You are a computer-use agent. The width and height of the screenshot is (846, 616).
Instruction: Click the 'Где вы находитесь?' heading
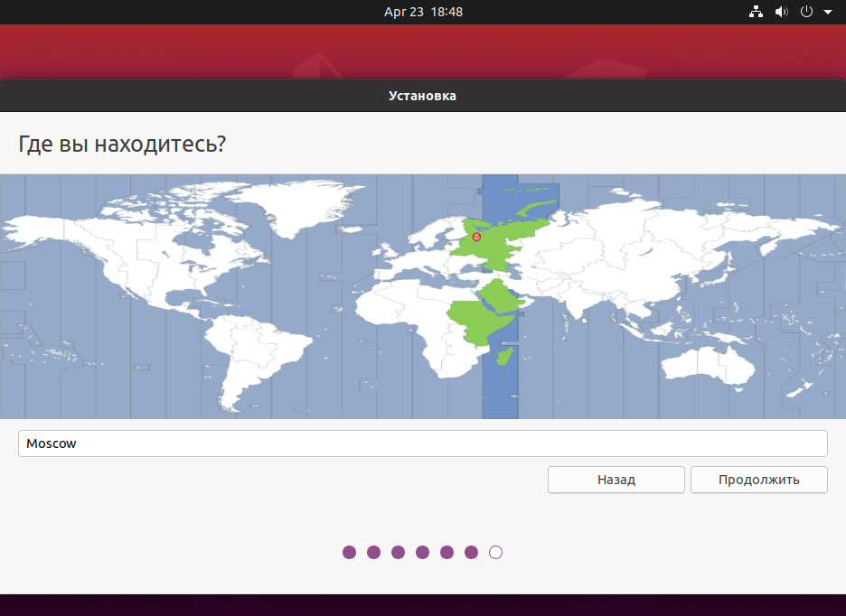[x=122, y=144]
